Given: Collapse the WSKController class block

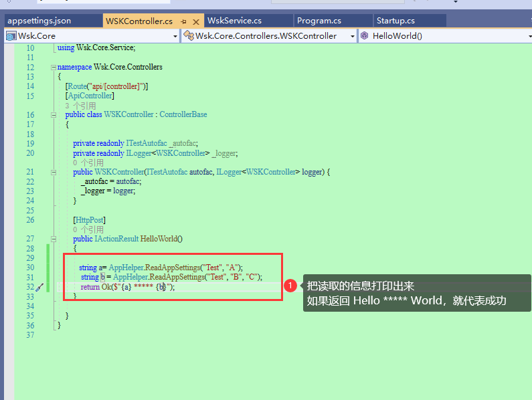Looking at the screenshot, I should [x=54, y=115].
